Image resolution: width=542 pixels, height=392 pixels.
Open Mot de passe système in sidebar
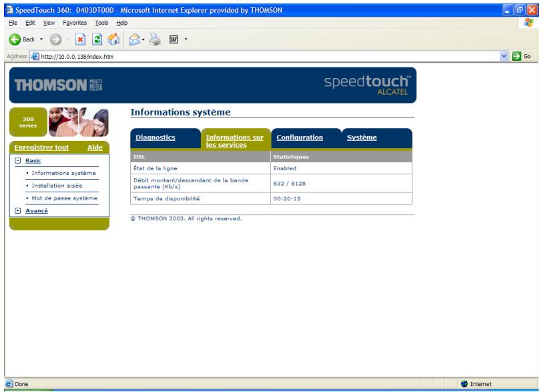click(x=64, y=198)
